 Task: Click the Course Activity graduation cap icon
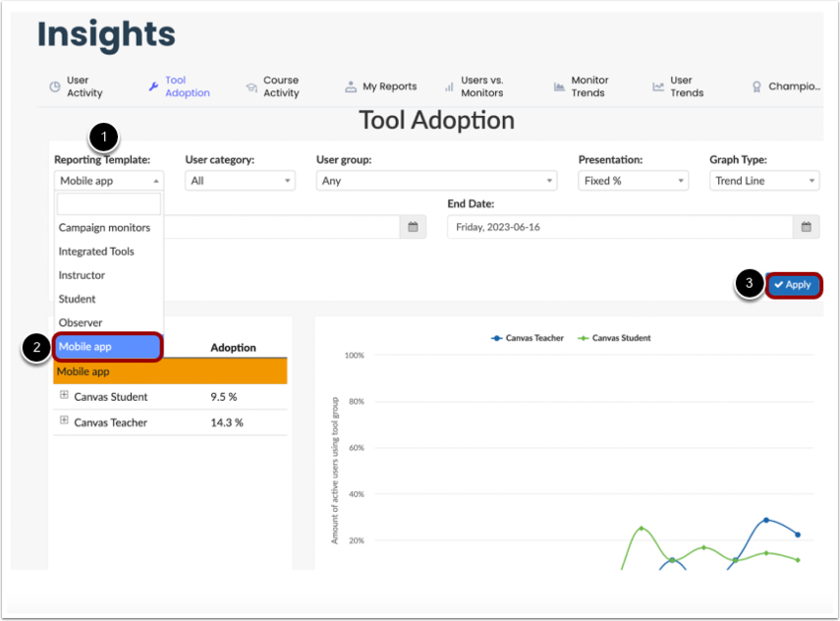[252, 86]
